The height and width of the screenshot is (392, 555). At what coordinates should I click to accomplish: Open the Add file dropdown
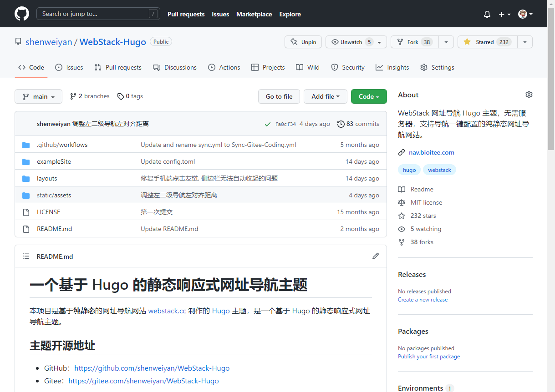click(x=326, y=96)
